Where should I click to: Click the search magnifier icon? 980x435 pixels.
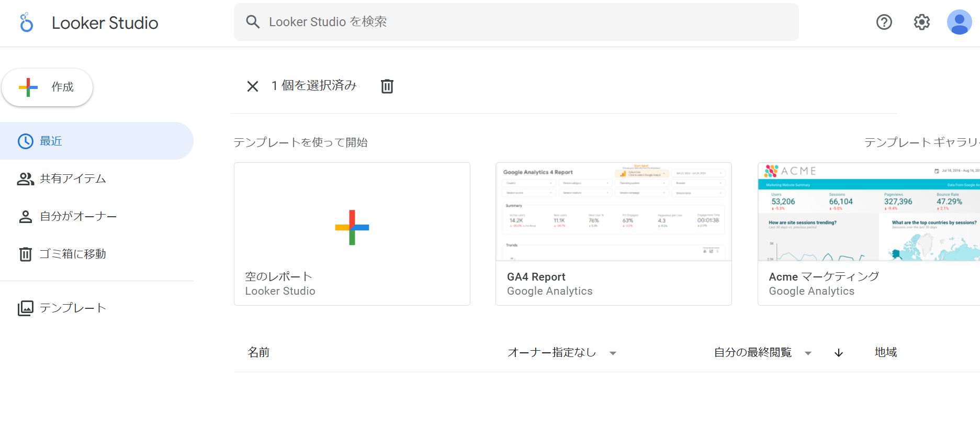click(x=253, y=22)
